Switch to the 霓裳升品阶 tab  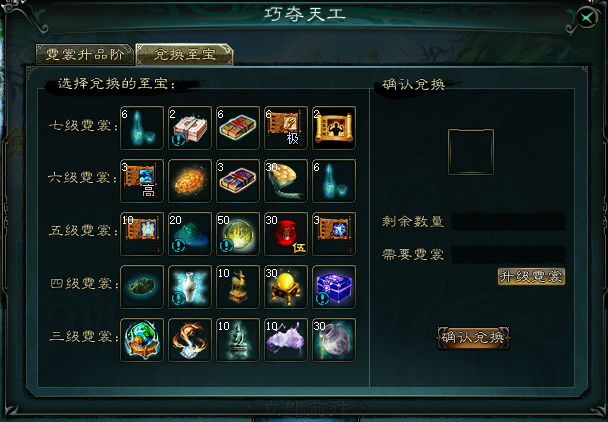pyautogui.click(x=85, y=54)
